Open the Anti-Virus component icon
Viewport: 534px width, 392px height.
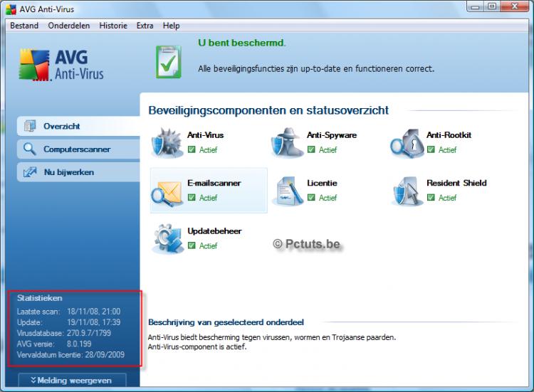click(x=167, y=142)
